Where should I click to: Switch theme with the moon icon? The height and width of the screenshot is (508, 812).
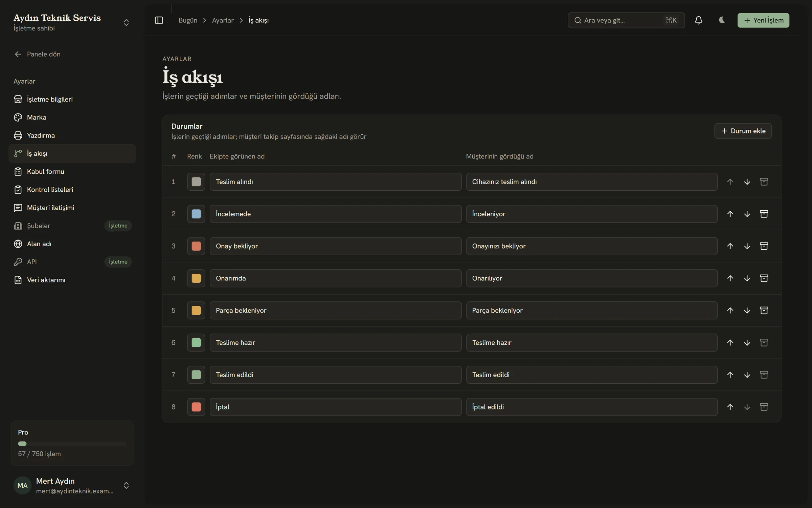[x=721, y=20]
